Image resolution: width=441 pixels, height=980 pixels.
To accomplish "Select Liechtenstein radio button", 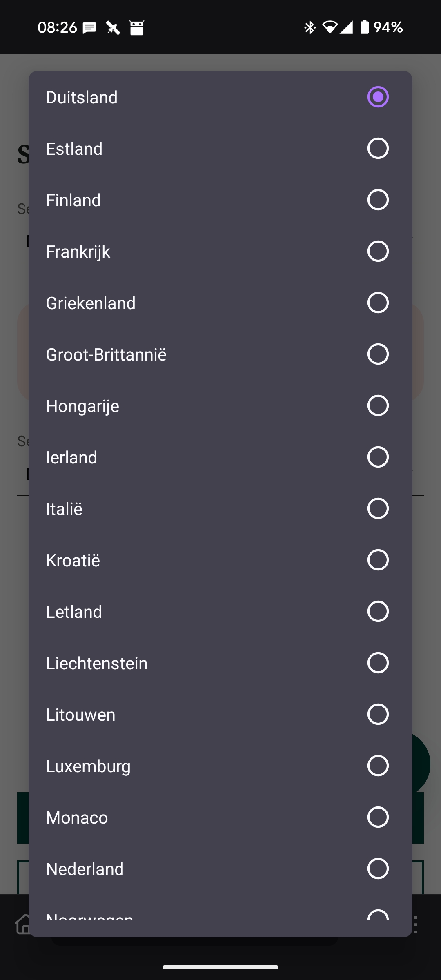I will pos(378,663).
